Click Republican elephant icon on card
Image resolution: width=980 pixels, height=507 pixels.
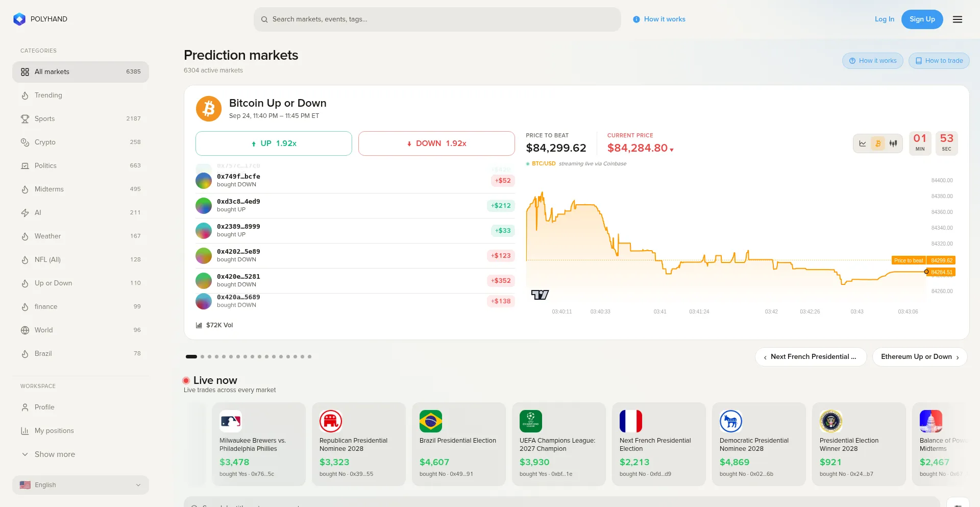[x=331, y=421]
